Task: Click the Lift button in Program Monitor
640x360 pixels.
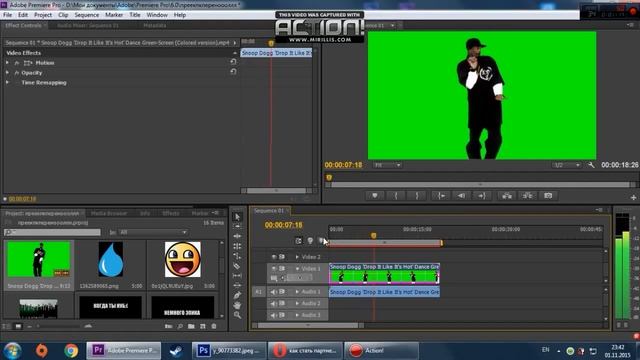Action: point(507,196)
